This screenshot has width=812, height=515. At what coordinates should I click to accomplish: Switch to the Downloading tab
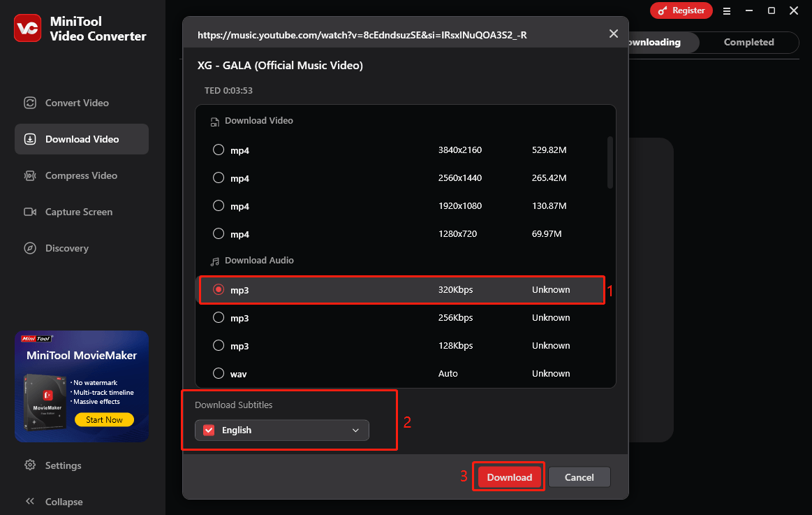(662, 43)
